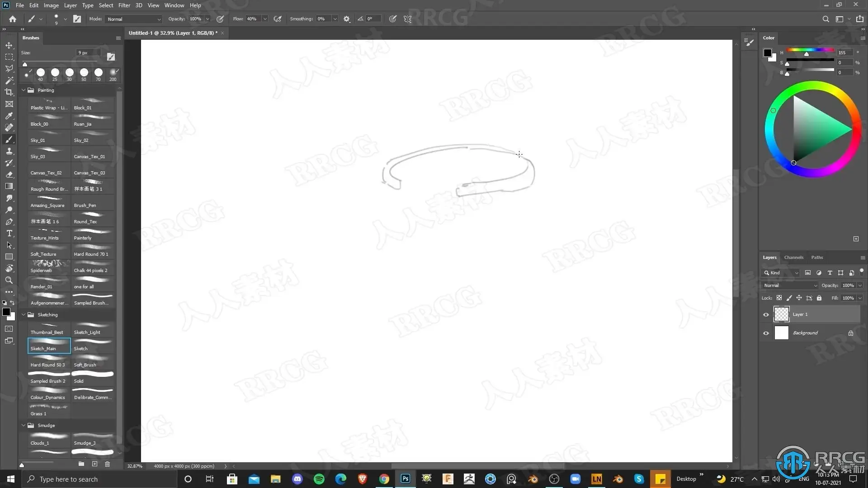Switch to the Channels tab

(793, 258)
